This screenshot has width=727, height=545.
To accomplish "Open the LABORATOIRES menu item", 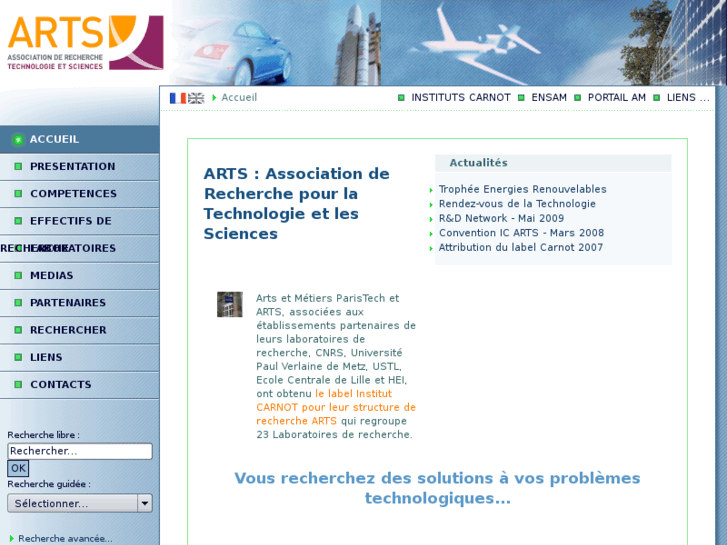I will click(x=79, y=249).
